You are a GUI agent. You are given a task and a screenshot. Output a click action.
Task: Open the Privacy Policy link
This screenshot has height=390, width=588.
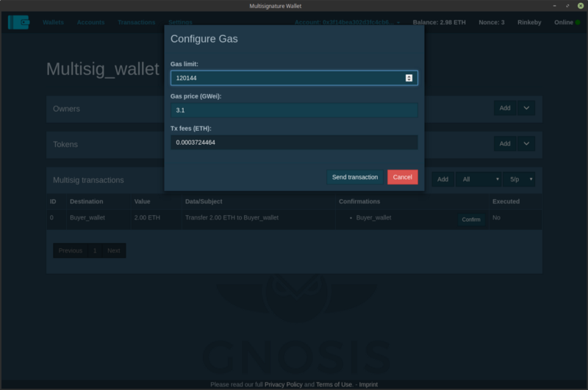pos(284,384)
